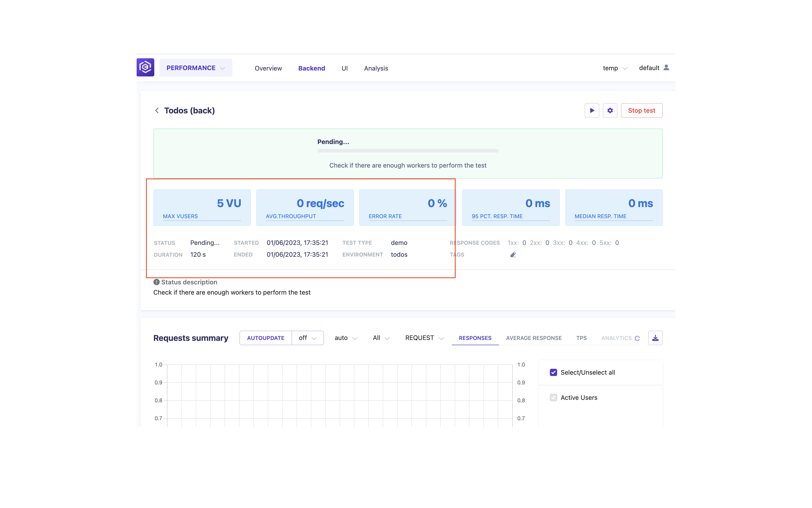
Task: Click the pencil icon to edit tags
Action: [513, 255]
